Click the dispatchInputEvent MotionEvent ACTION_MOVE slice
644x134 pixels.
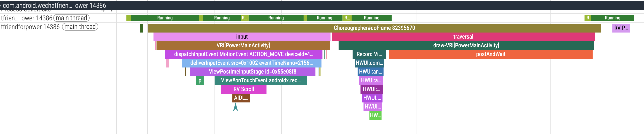coord(243,54)
